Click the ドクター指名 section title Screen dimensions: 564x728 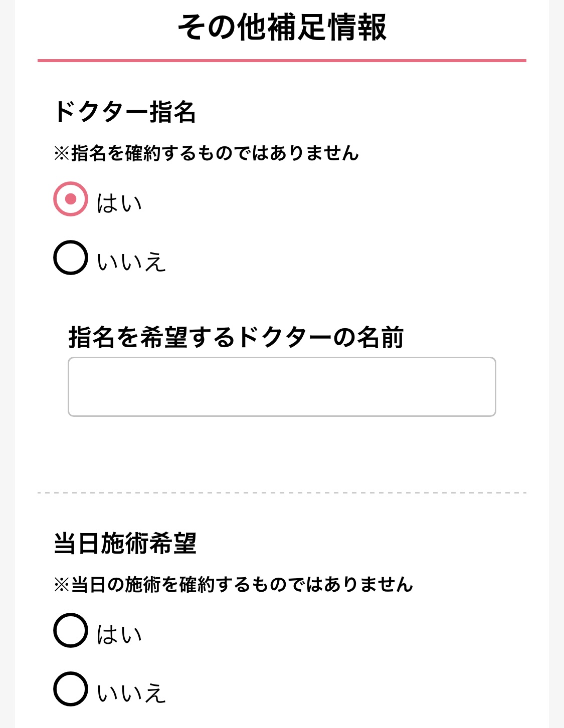point(125,112)
